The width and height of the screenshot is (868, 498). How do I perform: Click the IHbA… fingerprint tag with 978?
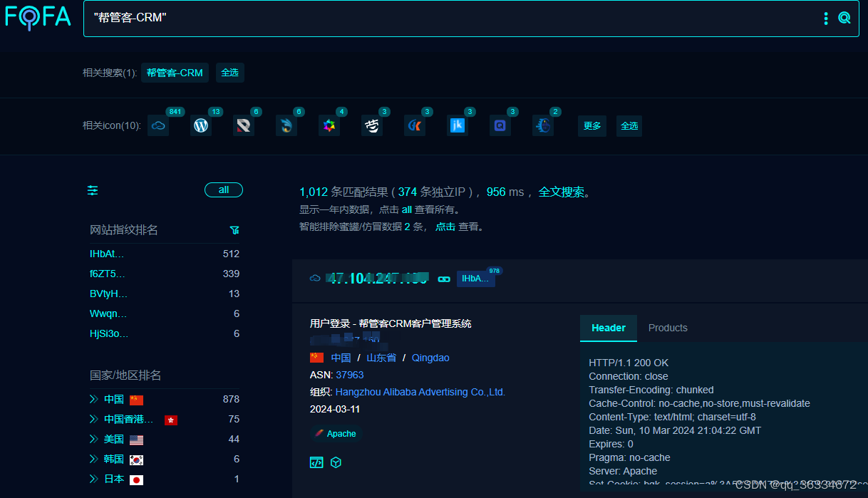point(475,279)
